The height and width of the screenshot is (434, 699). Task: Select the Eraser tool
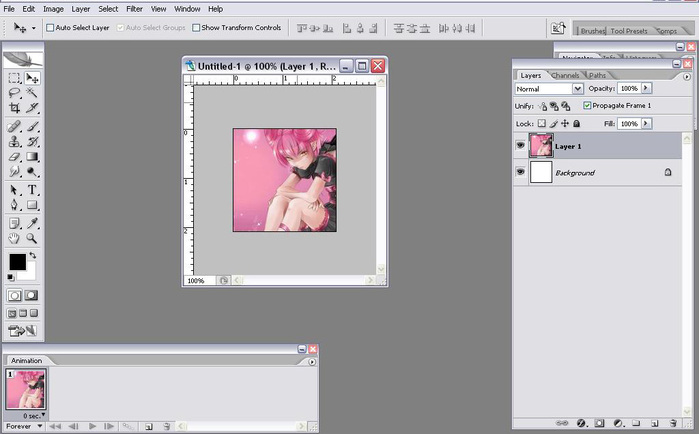pos(14,157)
